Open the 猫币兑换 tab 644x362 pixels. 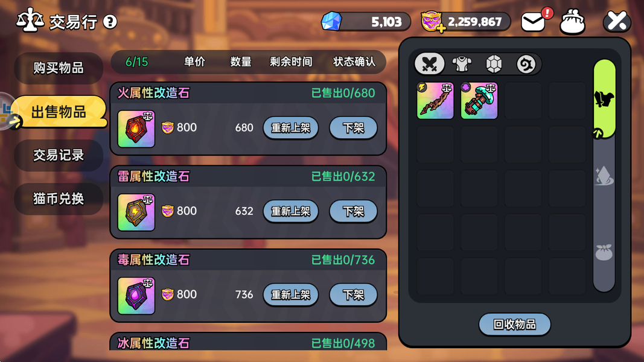tap(59, 199)
